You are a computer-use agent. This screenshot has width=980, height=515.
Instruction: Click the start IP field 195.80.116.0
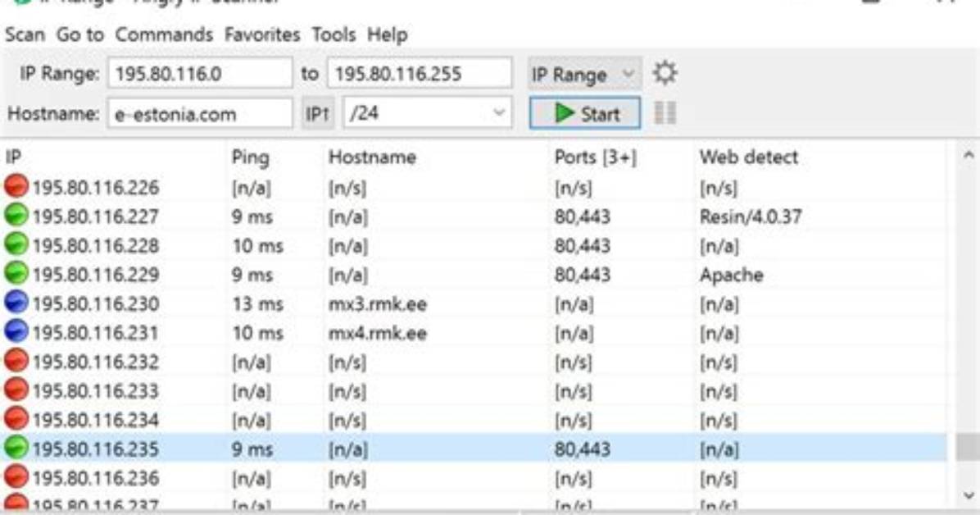[x=200, y=74]
